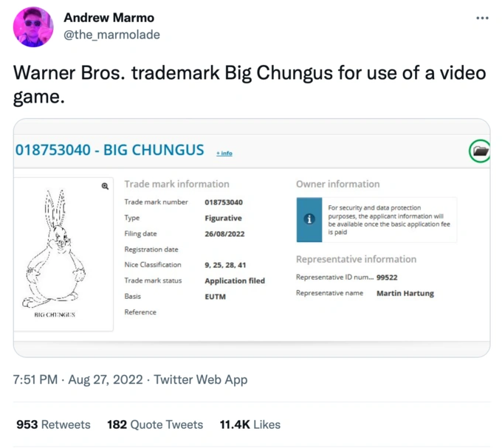The height and width of the screenshot is (448, 502).
Task: Click Andrew Marmo's profile avatar
Action: (33, 27)
